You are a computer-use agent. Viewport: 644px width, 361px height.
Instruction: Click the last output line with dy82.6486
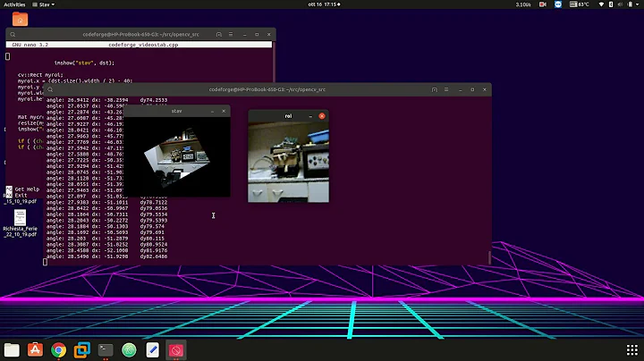point(106,256)
